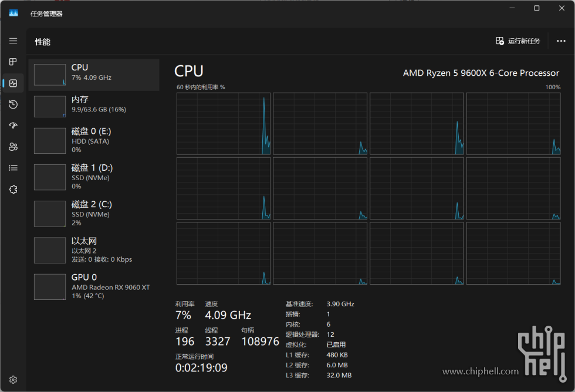
Task: Click the L1 缓存 value 480 KB
Action: (x=337, y=355)
